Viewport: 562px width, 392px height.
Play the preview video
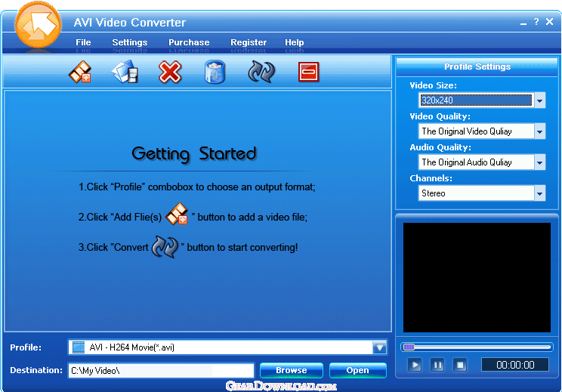coord(415,365)
